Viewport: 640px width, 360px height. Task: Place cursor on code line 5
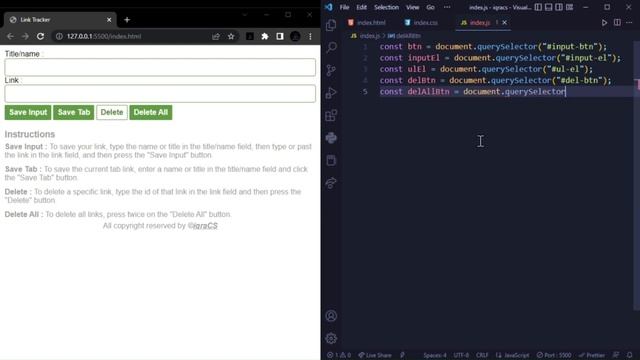(x=472, y=91)
